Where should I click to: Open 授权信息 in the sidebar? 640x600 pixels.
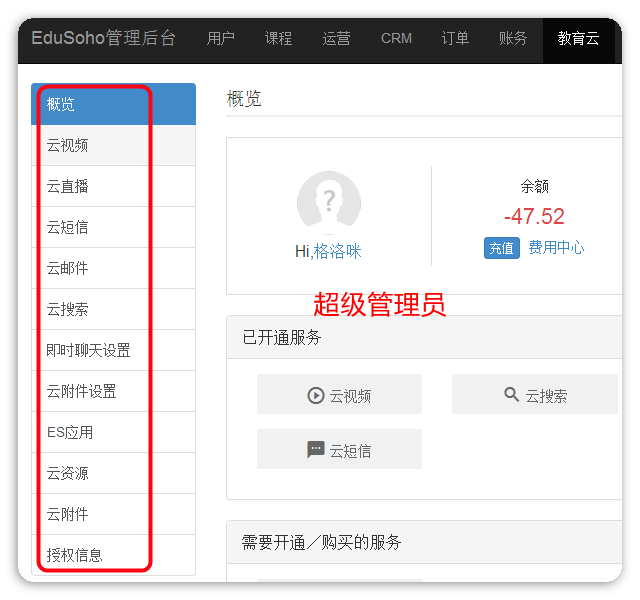(113, 555)
